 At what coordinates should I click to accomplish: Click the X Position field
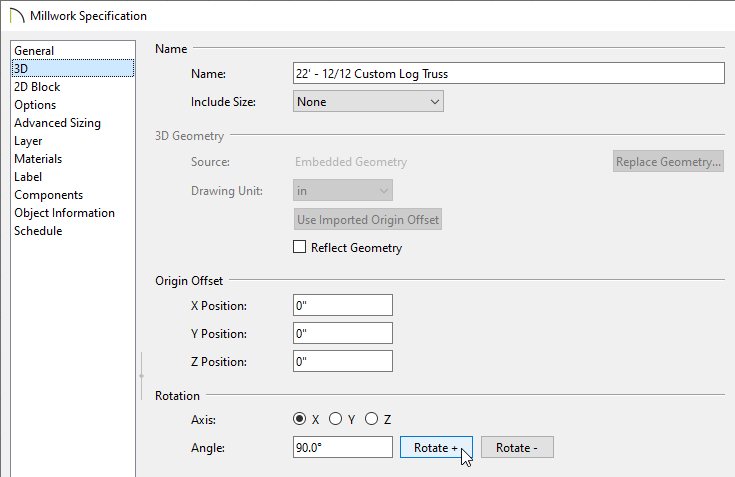point(343,306)
